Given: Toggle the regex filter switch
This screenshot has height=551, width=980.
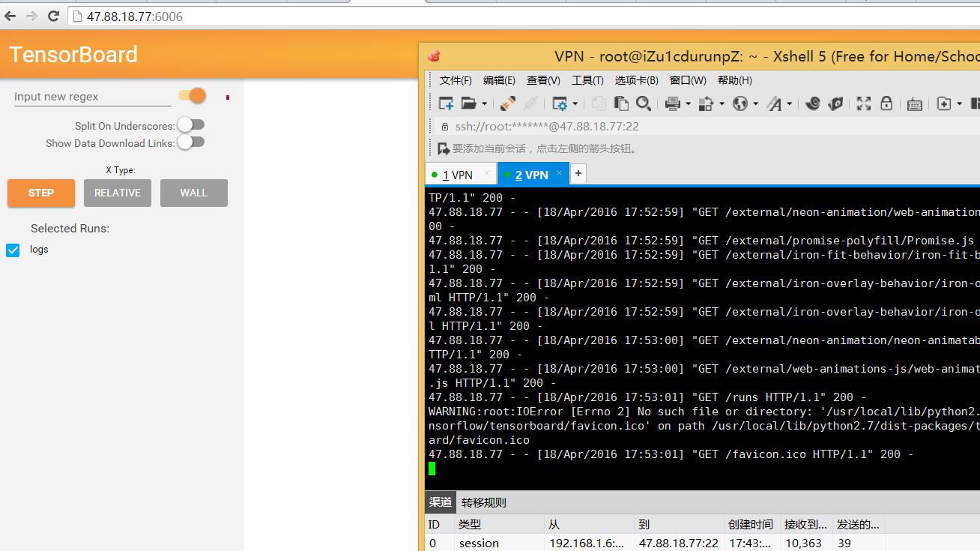Looking at the screenshot, I should point(192,95).
